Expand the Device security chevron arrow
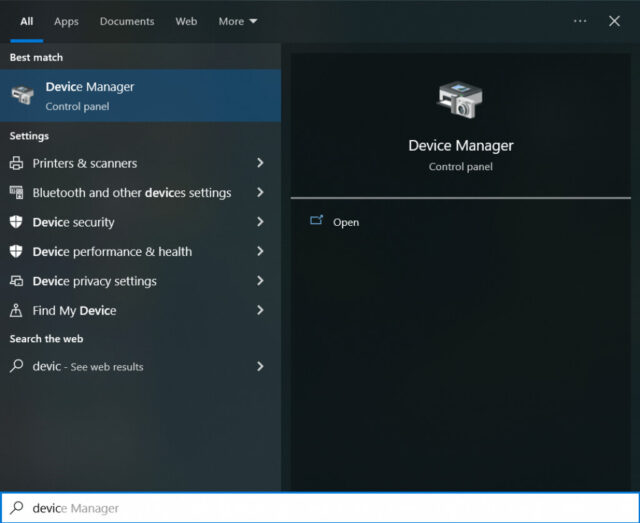The height and width of the screenshot is (523, 640). click(x=260, y=222)
